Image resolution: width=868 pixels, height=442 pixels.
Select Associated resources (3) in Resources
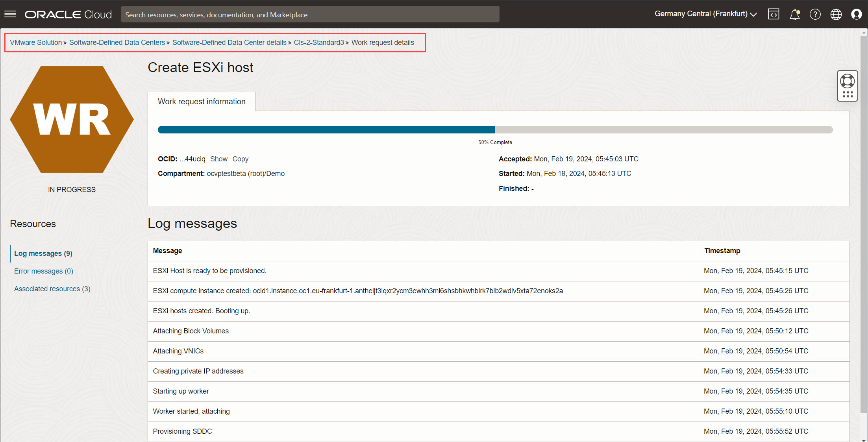tap(52, 289)
